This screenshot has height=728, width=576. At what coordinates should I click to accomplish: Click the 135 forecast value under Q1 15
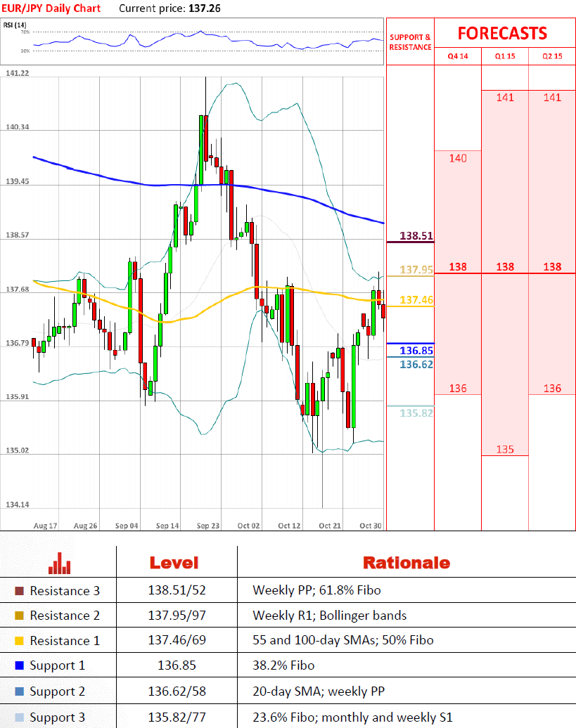coord(505,450)
